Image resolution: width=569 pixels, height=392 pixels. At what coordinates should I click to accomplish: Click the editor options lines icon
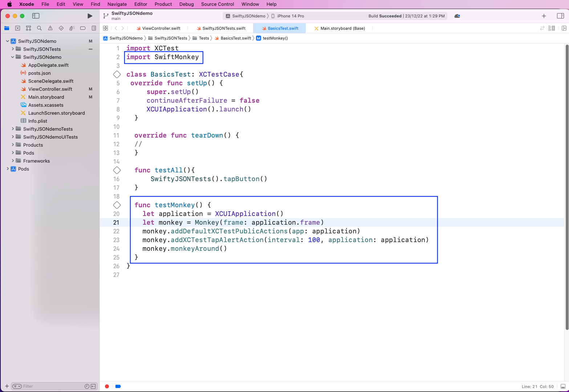pos(552,28)
